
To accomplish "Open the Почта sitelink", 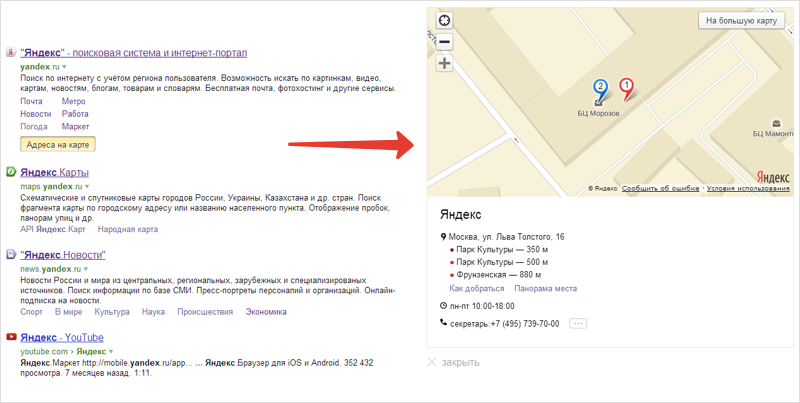I will [31, 101].
